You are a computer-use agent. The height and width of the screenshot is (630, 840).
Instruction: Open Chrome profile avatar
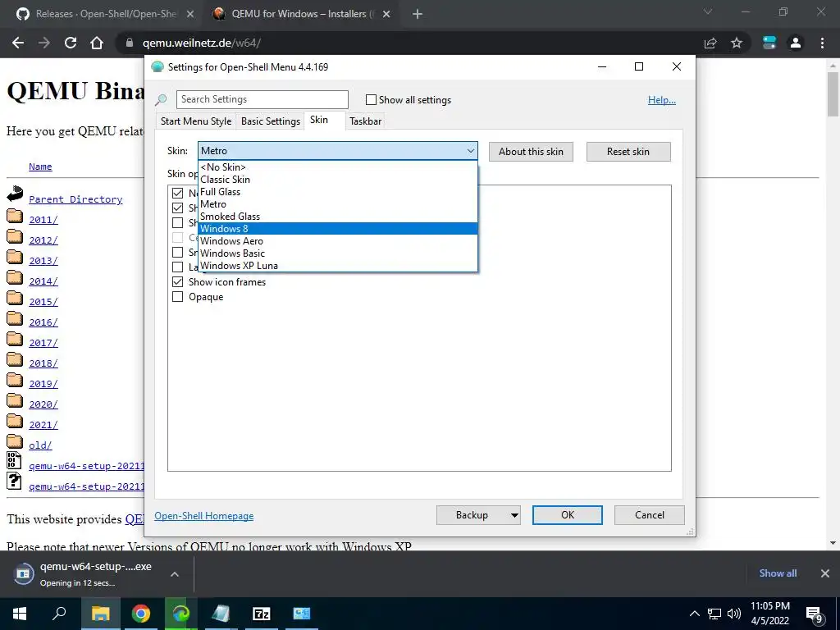point(796,43)
